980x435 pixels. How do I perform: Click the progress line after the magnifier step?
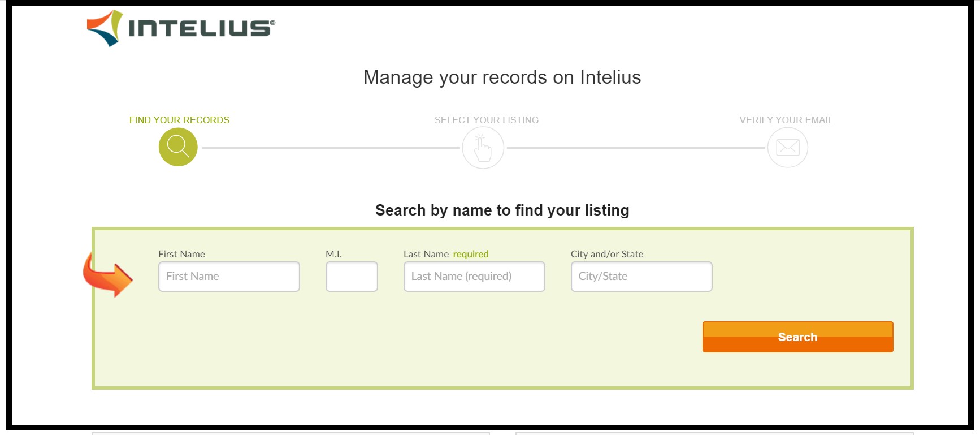coord(331,148)
